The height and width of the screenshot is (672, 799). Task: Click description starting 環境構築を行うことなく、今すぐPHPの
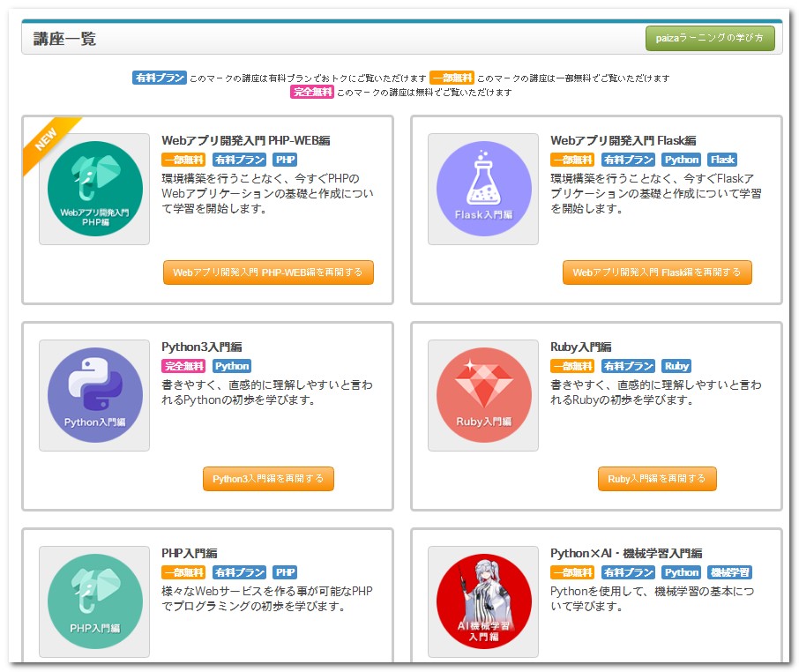tap(267, 194)
